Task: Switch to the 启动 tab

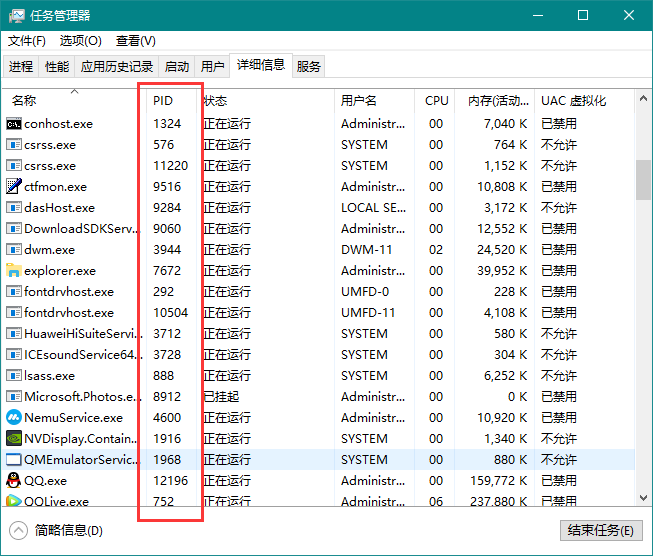Action: 177,67
